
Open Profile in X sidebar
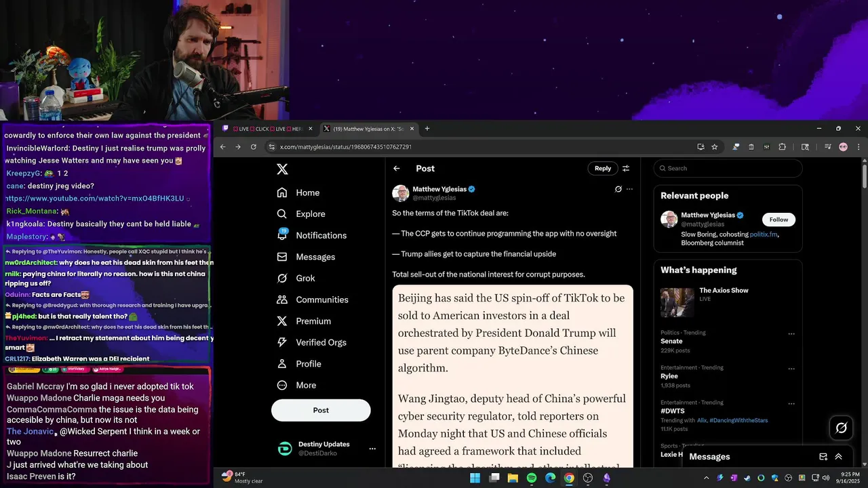point(299,364)
